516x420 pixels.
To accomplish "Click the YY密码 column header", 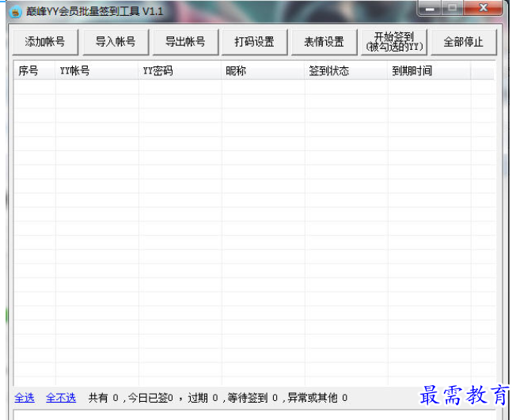I will coord(180,70).
